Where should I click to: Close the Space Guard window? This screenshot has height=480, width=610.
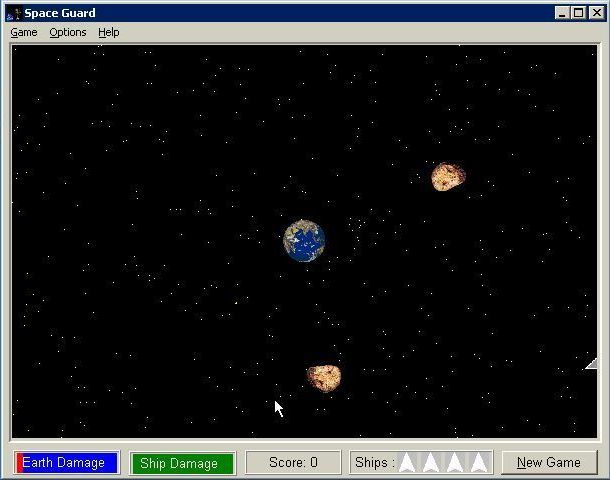(597, 13)
